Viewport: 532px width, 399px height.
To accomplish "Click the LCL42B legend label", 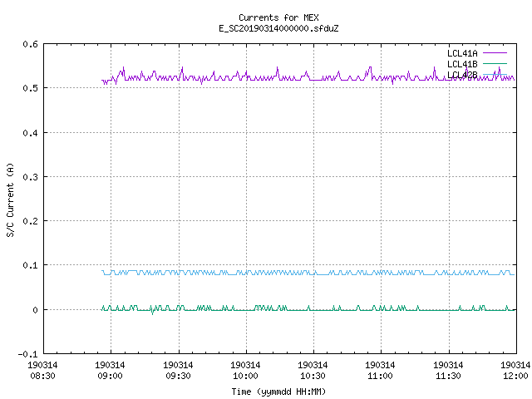I will [x=462, y=75].
